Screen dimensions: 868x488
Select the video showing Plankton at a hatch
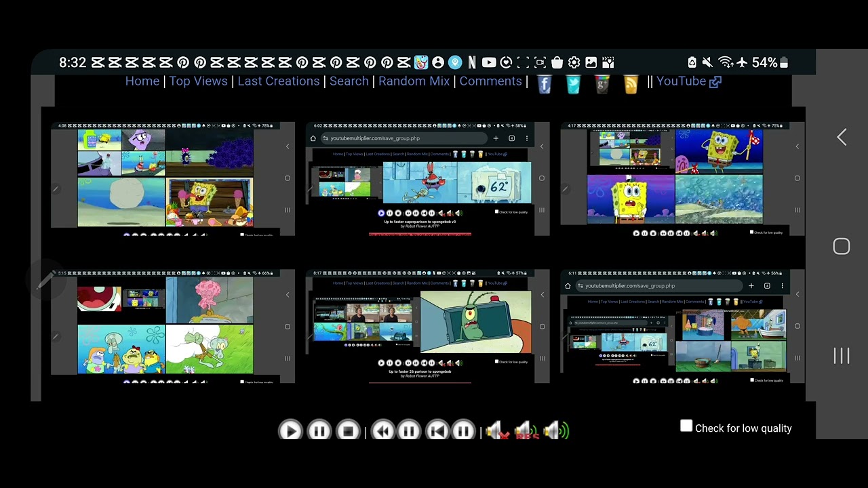[x=427, y=327]
